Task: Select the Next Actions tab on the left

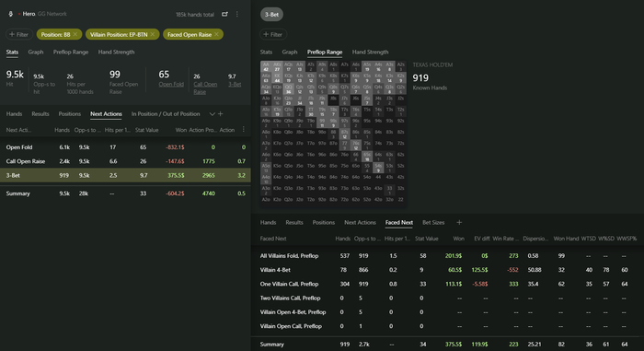Action: 106,114
